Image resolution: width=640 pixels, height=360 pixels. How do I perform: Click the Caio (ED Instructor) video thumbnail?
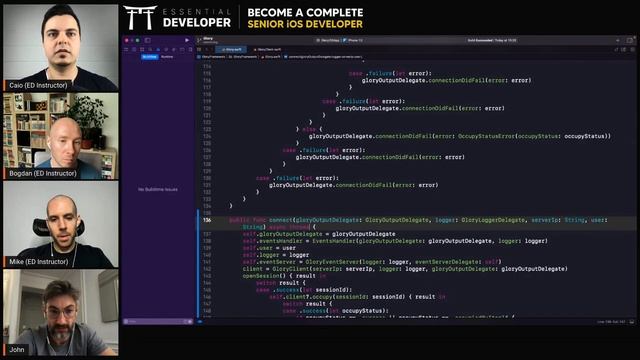(61, 47)
